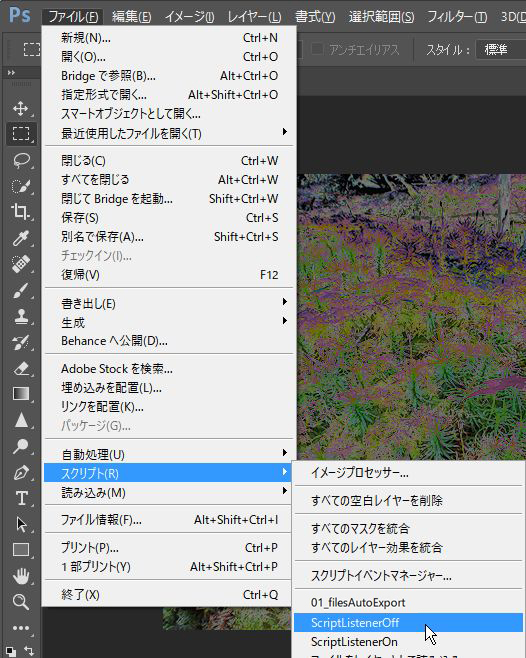Choose 開く(O) from the file menu
The image size is (526, 658).
[170, 57]
